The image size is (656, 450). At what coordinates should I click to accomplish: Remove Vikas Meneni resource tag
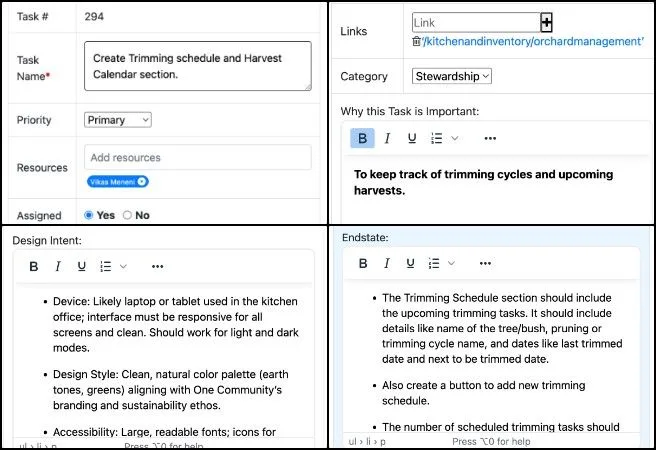tap(142, 181)
